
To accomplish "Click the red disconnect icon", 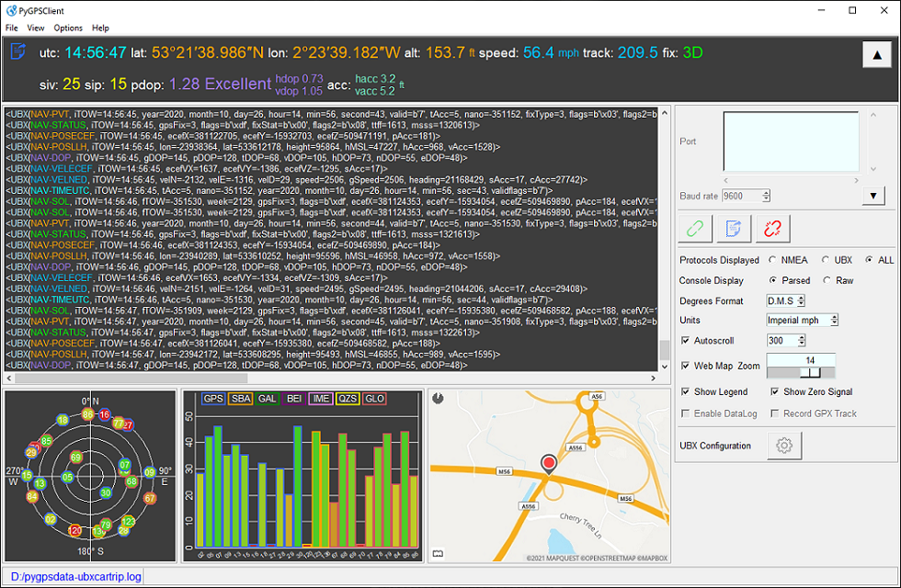I will click(x=772, y=228).
